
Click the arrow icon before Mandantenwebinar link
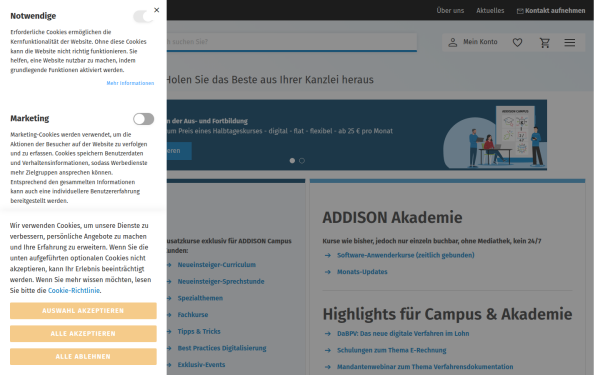tap(328, 367)
